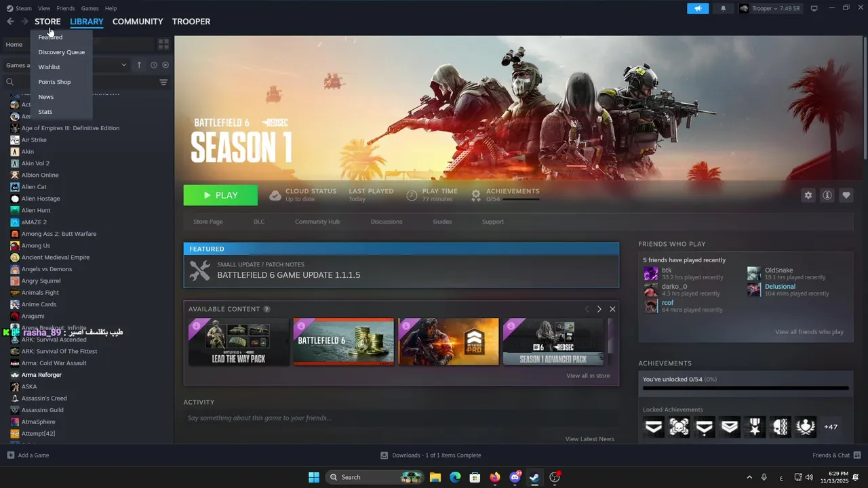Click View all friends who play
Screen dimensions: 868x488
809,332
